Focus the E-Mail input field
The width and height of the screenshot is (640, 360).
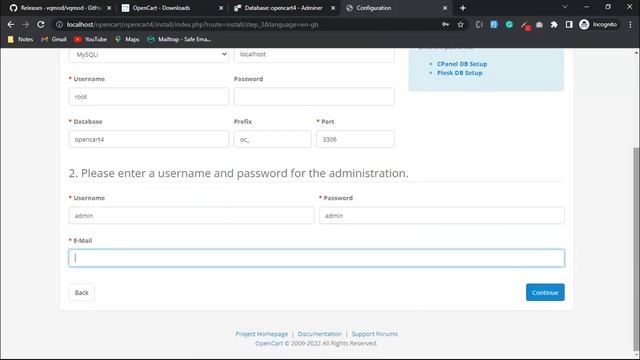(317, 258)
